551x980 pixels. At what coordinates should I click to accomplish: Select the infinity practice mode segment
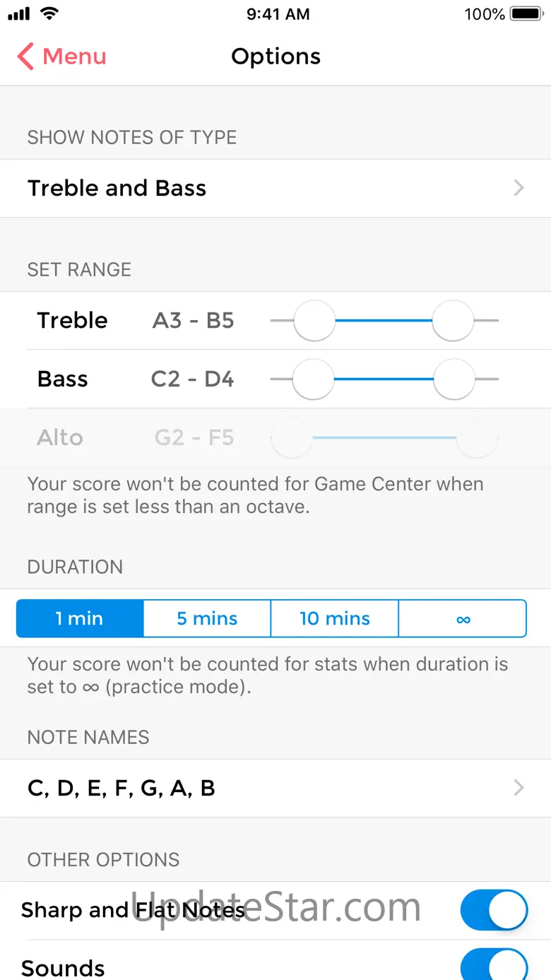click(x=463, y=619)
